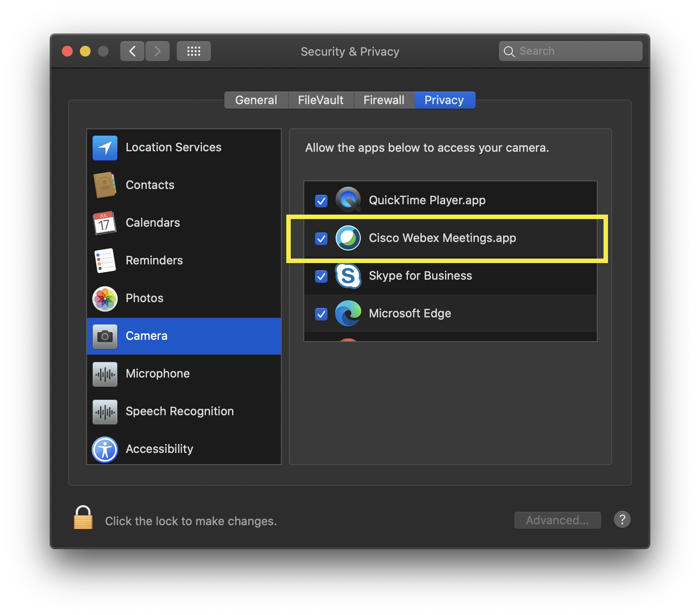Go back with the left chevron button
The image size is (700, 615).
pyautogui.click(x=132, y=51)
